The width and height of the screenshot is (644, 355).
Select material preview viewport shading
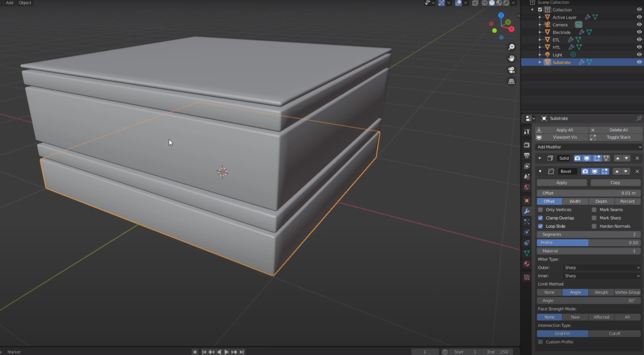tap(499, 3)
